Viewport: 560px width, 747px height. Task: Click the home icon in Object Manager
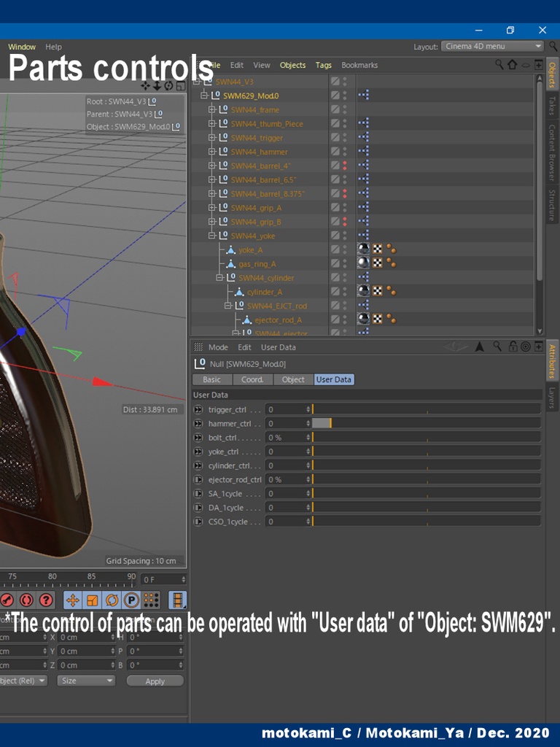point(513,64)
